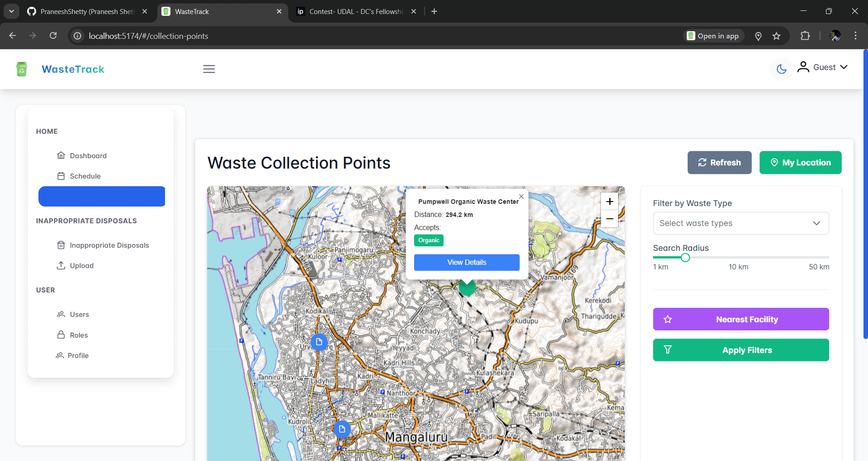The image size is (868, 461).
Task: Click the Roles lock icon
Action: (61, 335)
